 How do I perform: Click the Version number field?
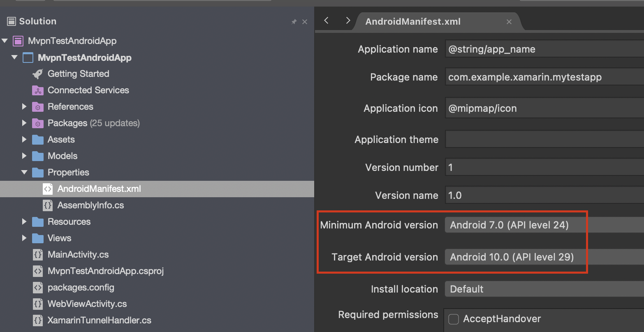tap(544, 168)
